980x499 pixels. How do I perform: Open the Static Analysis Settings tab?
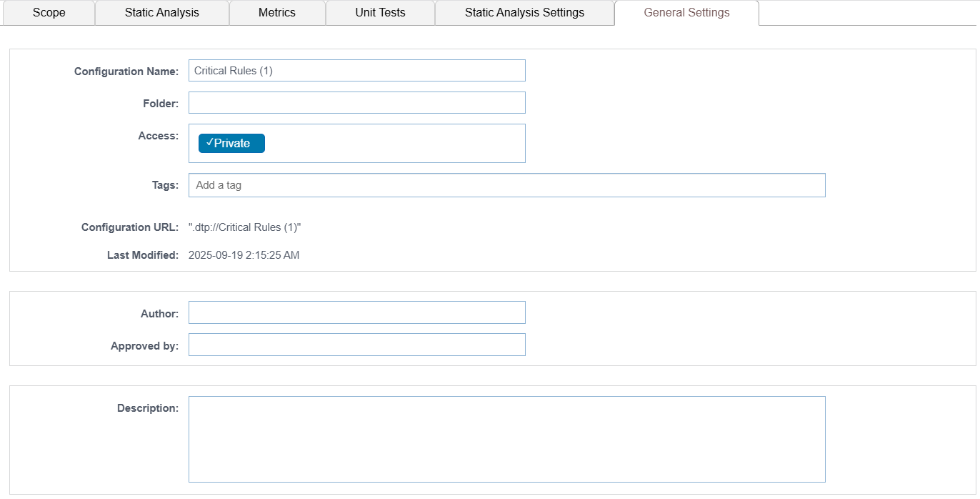(524, 13)
